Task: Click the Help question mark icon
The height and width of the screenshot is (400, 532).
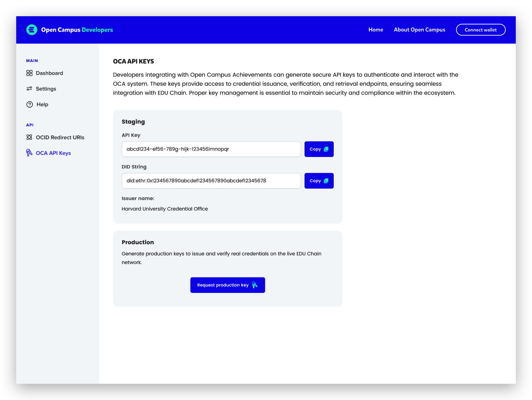Action: tap(30, 104)
